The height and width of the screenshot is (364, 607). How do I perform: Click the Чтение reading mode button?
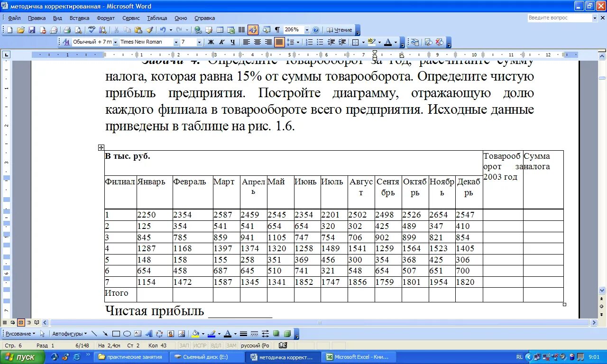coord(340,30)
